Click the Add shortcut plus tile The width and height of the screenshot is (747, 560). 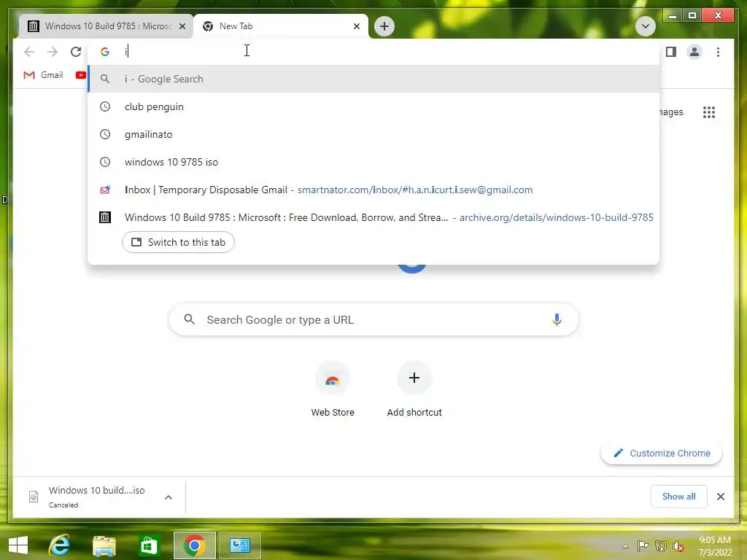(414, 389)
